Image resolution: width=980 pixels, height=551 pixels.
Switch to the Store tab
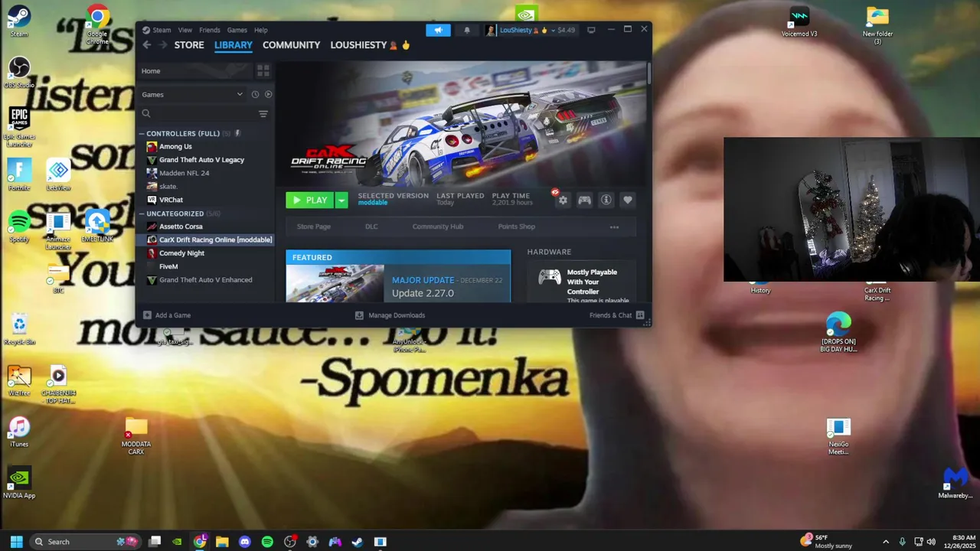click(x=189, y=45)
